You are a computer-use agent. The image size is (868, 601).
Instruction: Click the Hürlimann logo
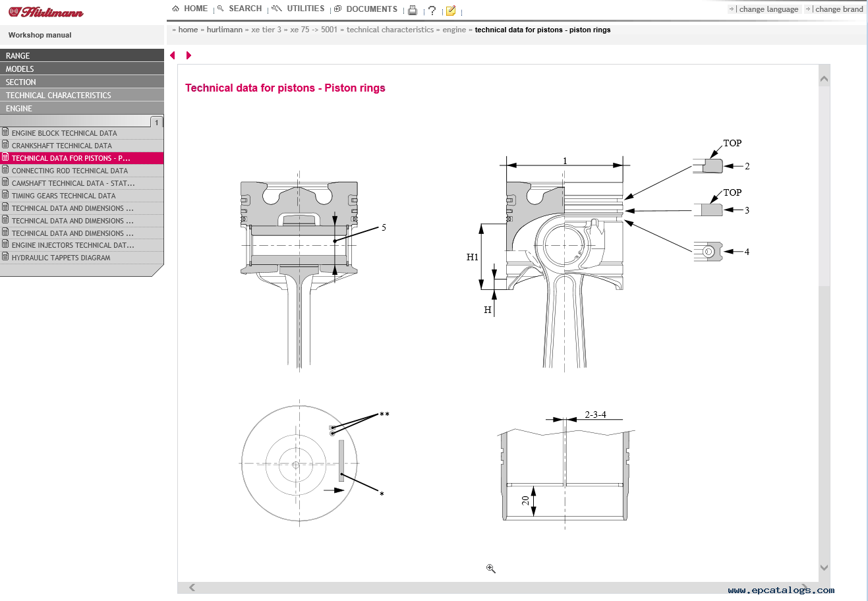[x=47, y=12]
